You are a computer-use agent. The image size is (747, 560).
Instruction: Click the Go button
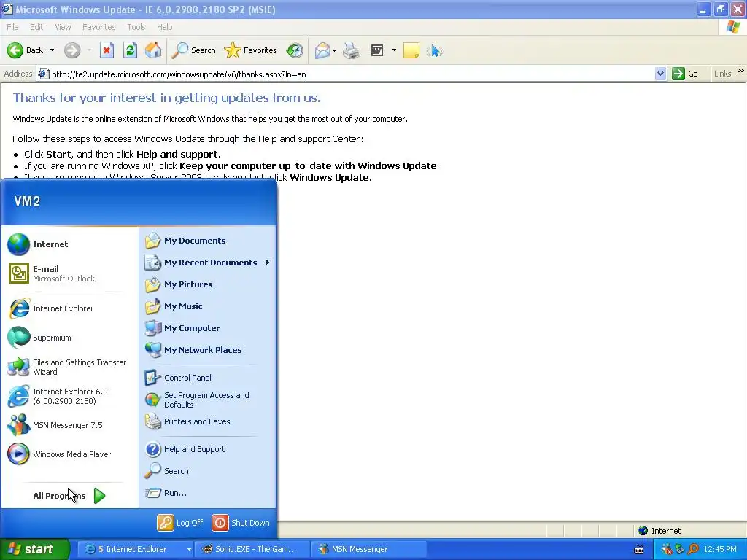click(x=685, y=74)
